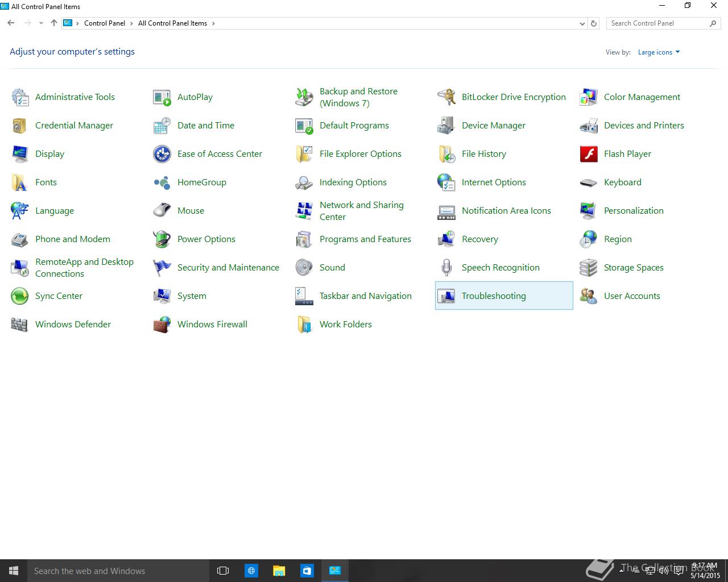This screenshot has width=728, height=582.
Task: Launch Device Manager icon
Action: click(x=446, y=126)
